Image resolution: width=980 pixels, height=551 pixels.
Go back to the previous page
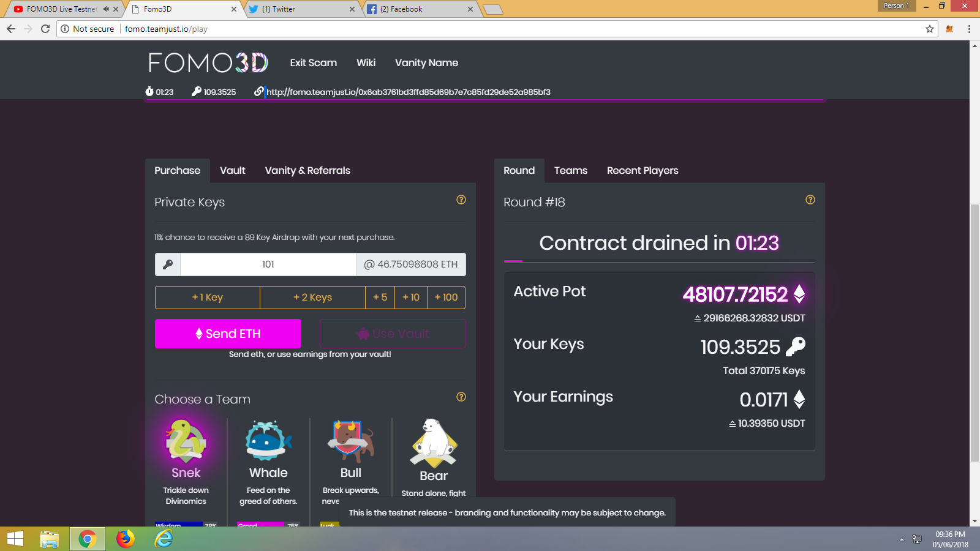11,29
